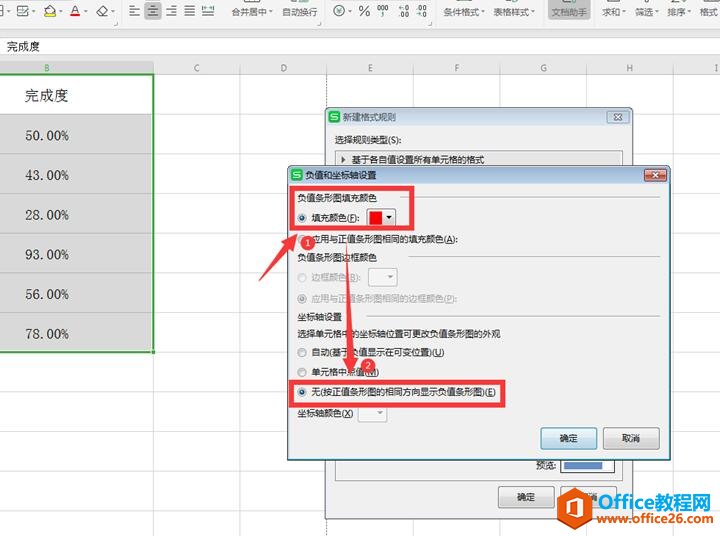This screenshot has height=536, width=720.
Task: Select 边框颜色 radio button
Action: coord(302,277)
